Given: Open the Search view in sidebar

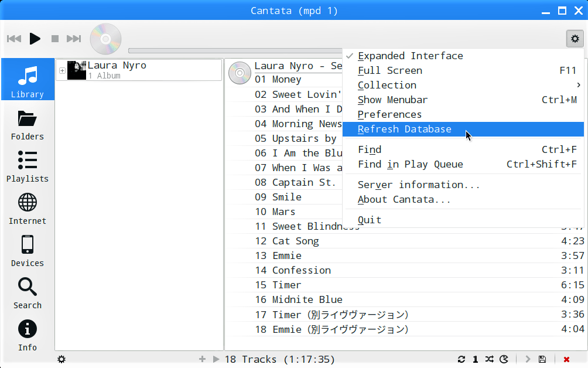Looking at the screenshot, I should tap(28, 294).
